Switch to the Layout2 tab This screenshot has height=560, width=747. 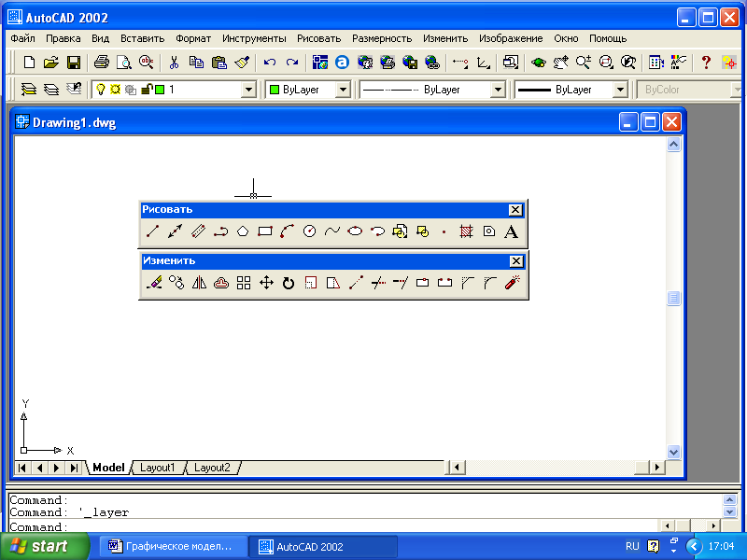pyautogui.click(x=213, y=468)
